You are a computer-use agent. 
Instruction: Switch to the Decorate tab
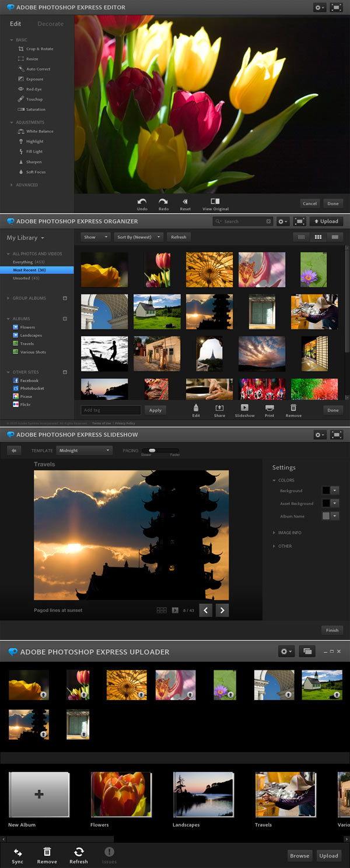click(51, 24)
